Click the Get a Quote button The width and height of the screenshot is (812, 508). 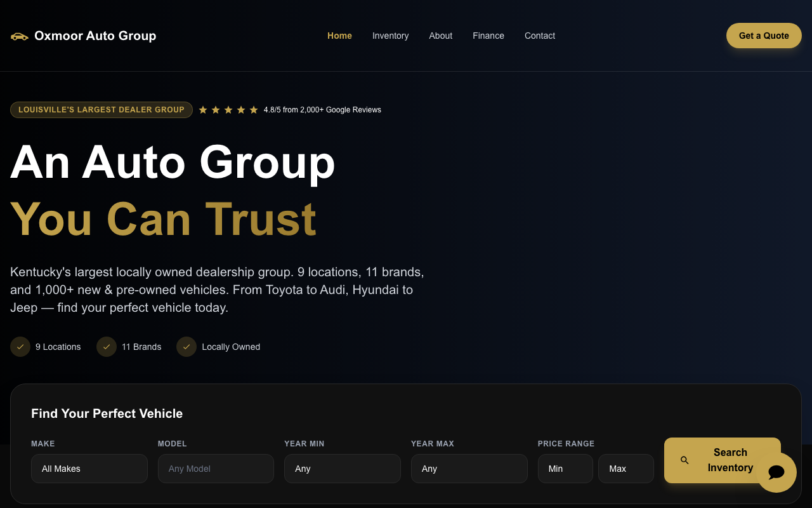(764, 36)
